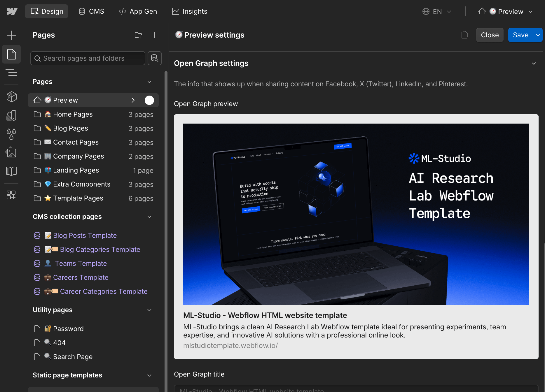Screen dimensions: 545x392
Task: Open the Insights section
Action: (x=189, y=11)
